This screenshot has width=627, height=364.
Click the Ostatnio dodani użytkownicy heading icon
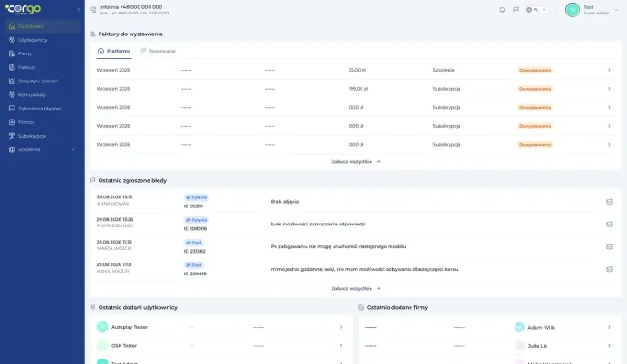click(92, 307)
